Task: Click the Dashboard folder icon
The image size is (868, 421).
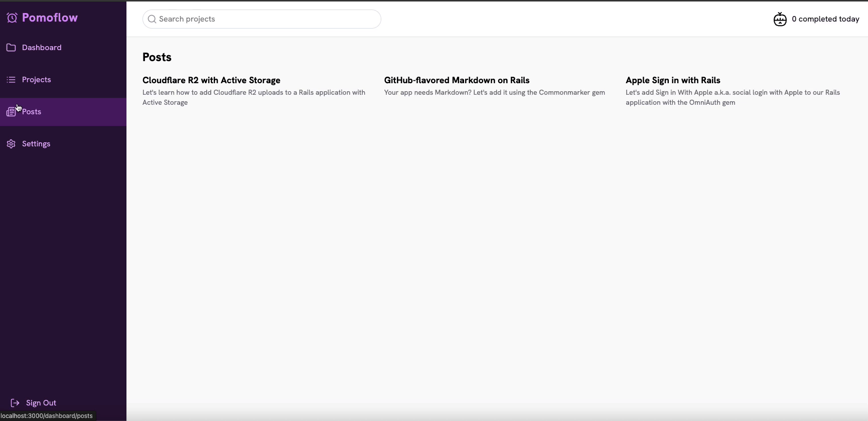Action: tap(11, 48)
